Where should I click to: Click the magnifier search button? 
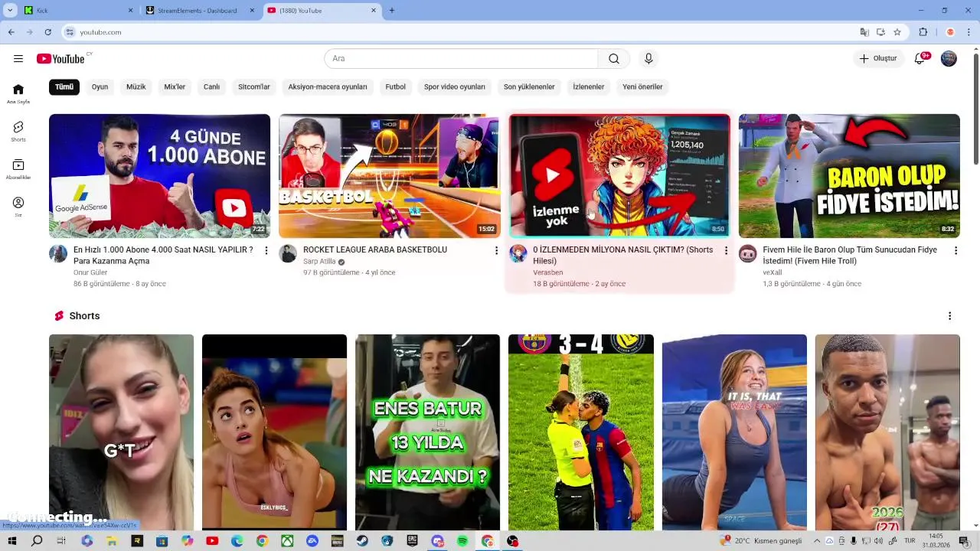(x=614, y=59)
